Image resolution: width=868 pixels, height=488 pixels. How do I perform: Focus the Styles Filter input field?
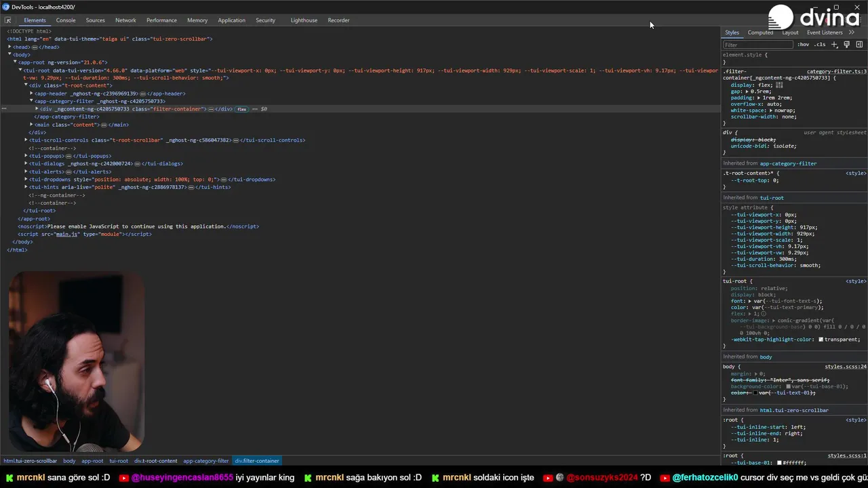(758, 45)
